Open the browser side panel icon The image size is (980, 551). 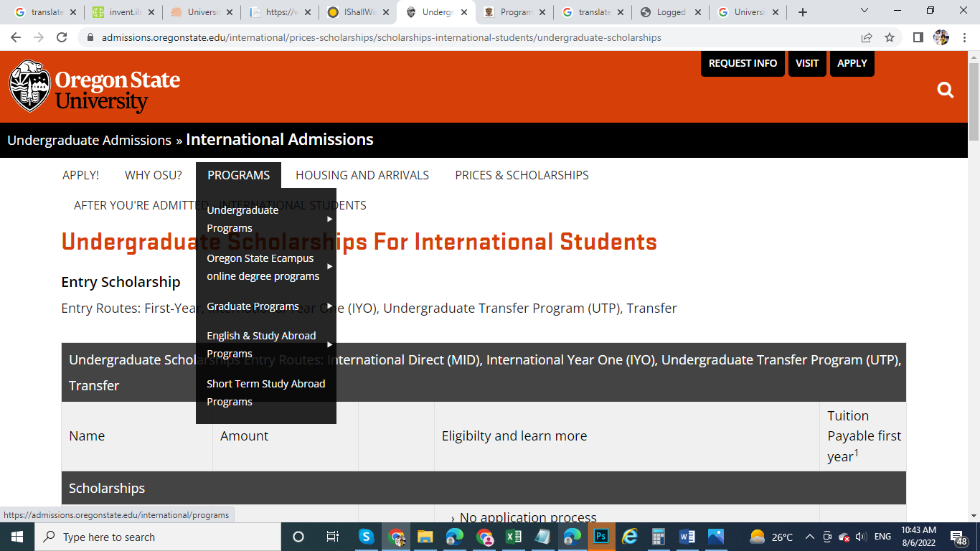(x=918, y=37)
